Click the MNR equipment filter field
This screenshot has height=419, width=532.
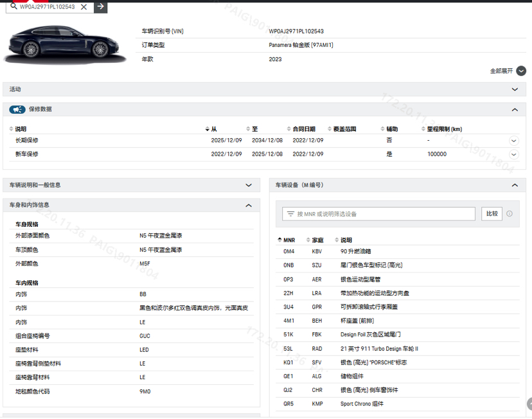378,214
